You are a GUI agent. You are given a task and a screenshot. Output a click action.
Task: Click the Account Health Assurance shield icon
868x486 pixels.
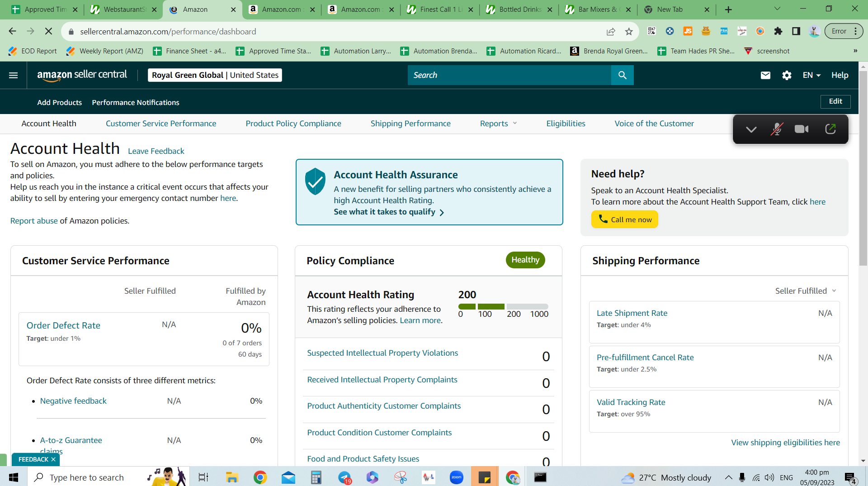click(x=315, y=181)
